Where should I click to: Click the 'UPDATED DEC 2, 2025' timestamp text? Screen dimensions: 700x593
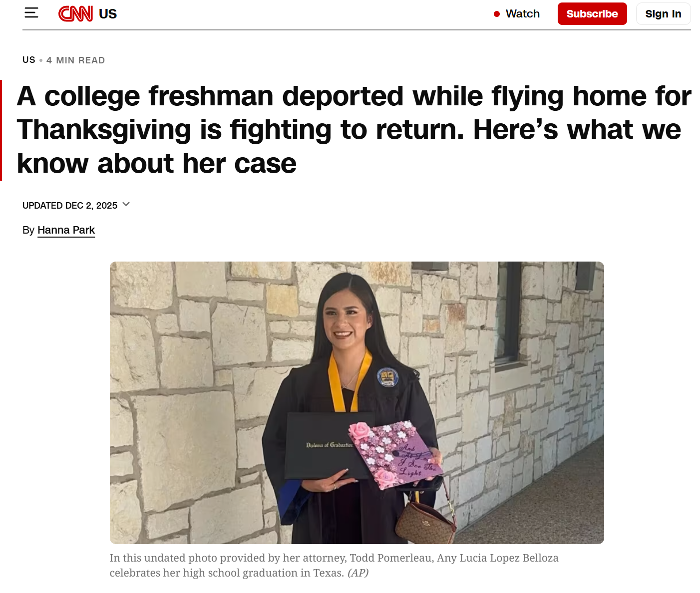coord(70,206)
